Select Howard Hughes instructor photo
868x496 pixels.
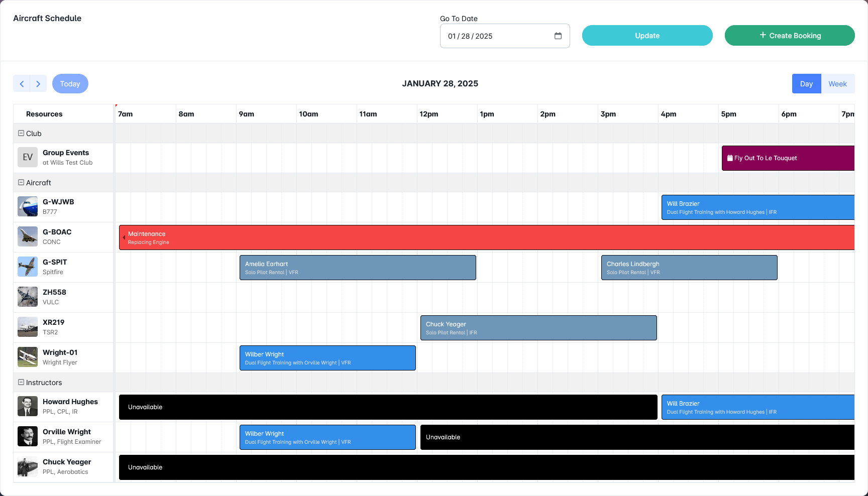(x=28, y=406)
